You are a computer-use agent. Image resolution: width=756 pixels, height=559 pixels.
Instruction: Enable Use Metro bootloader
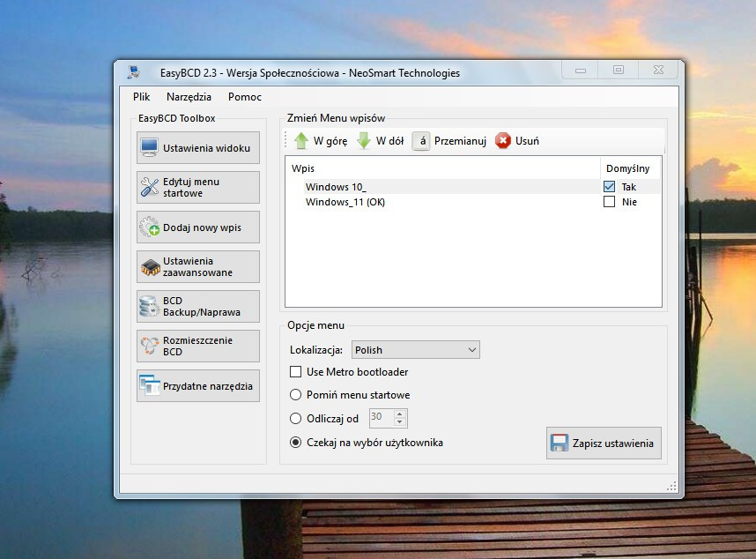[297, 372]
